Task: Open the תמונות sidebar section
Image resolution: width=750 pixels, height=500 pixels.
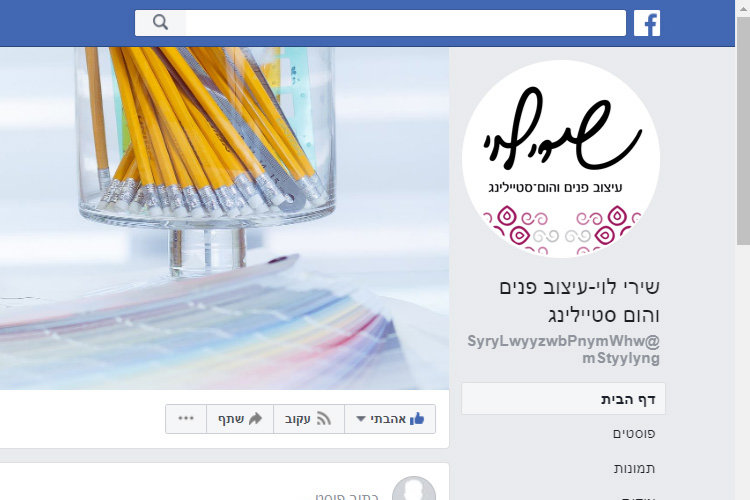Action: coord(634,468)
